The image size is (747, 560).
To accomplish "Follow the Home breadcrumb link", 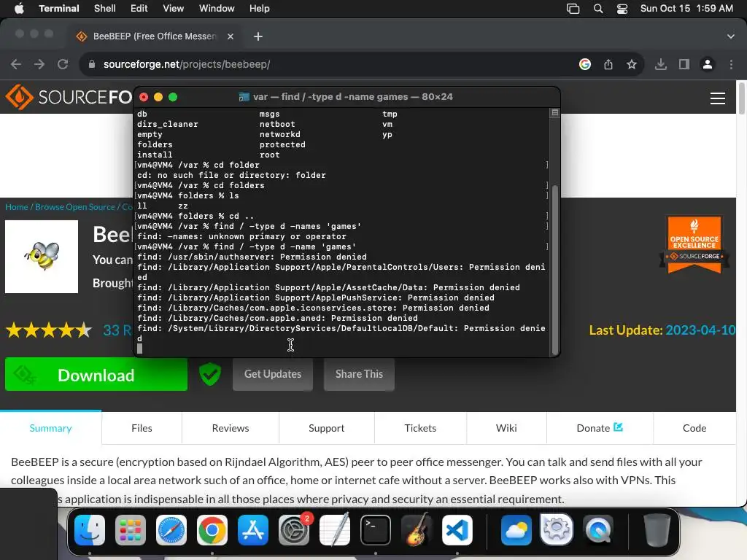I will 17,206.
